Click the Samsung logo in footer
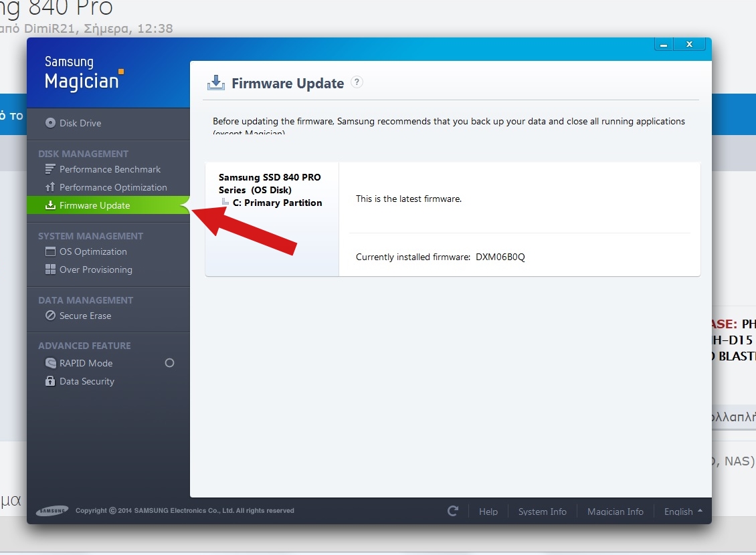 tap(52, 511)
